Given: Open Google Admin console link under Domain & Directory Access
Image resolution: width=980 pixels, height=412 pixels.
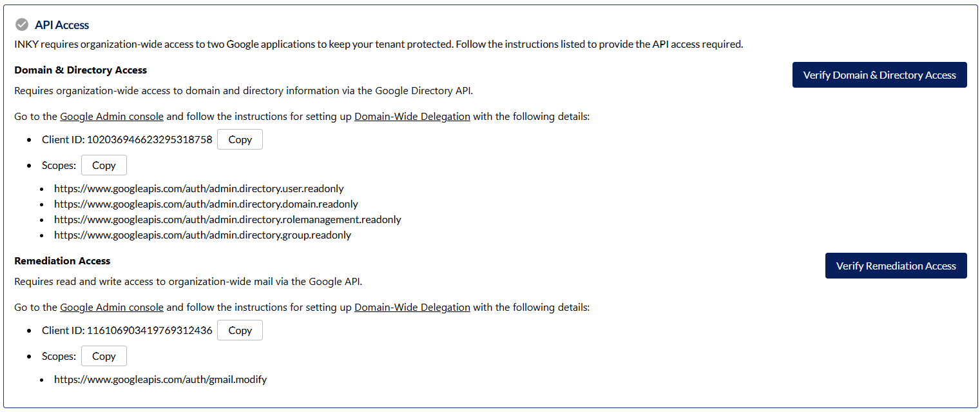Looking at the screenshot, I should tap(111, 117).
